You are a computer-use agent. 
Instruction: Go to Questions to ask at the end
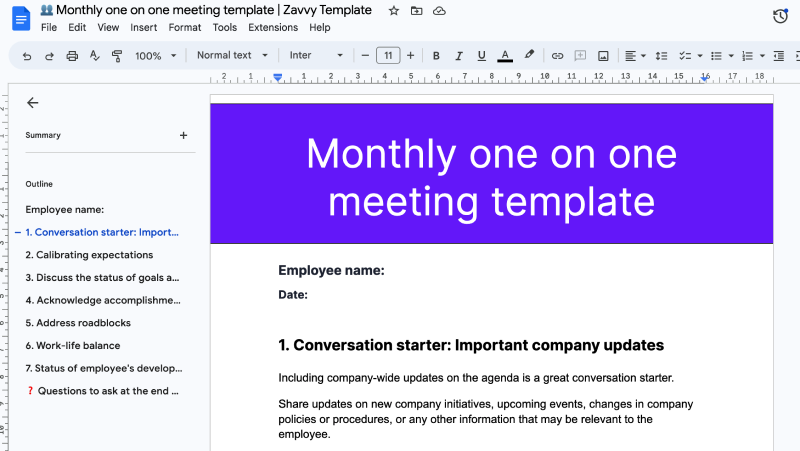click(x=103, y=391)
